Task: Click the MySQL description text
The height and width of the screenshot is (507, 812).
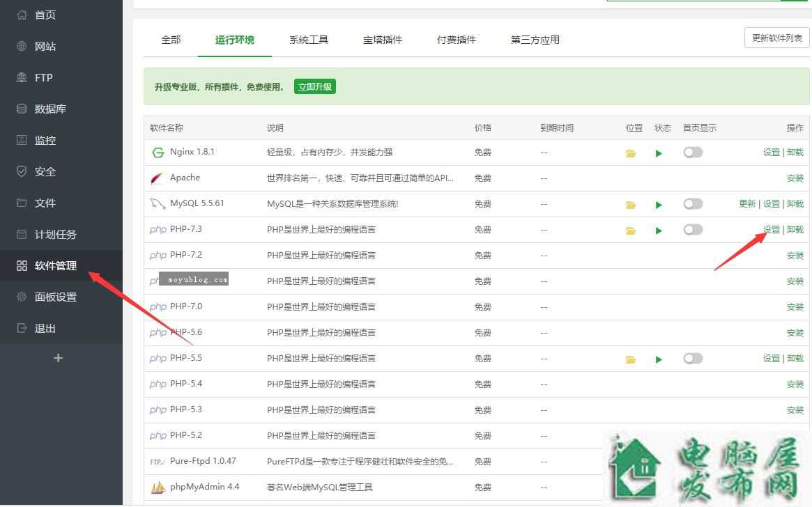Action: click(x=332, y=204)
